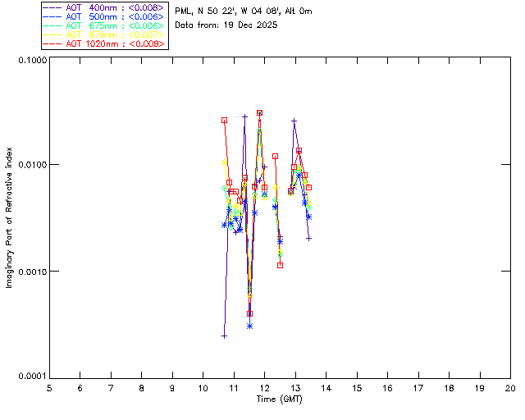Click the station text 'PML, N 50 22', W 04 08', Alt 0m'
This screenshot has width=525, height=420.
tap(244, 11)
